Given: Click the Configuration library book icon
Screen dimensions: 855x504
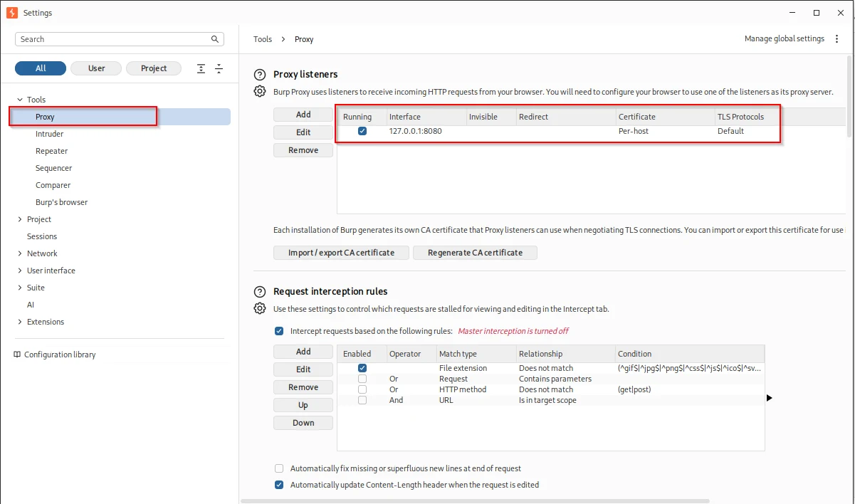Looking at the screenshot, I should 18,355.
